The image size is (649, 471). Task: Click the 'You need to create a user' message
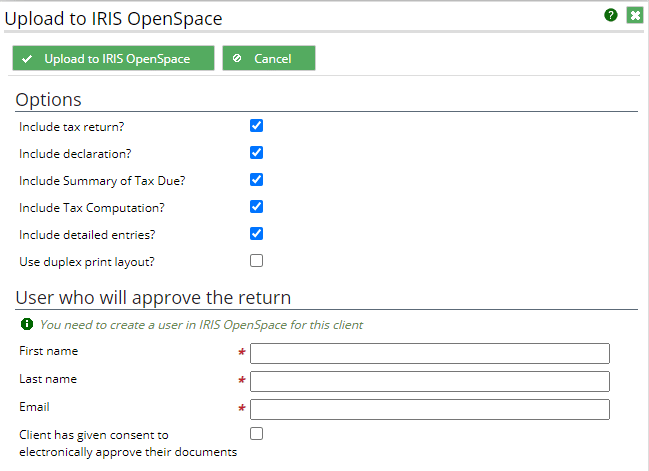point(201,325)
